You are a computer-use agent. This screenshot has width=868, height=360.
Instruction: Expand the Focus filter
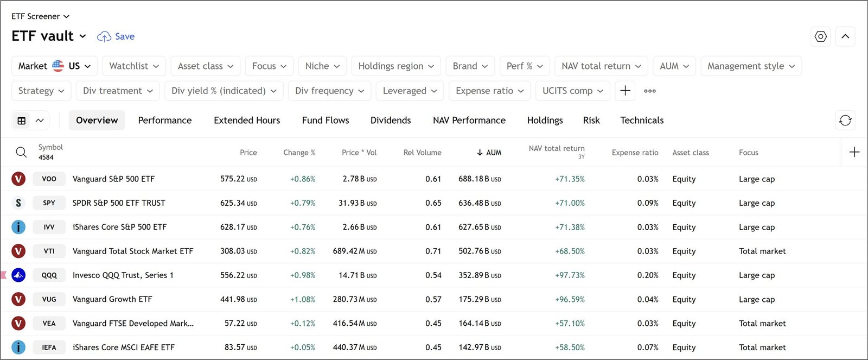269,66
